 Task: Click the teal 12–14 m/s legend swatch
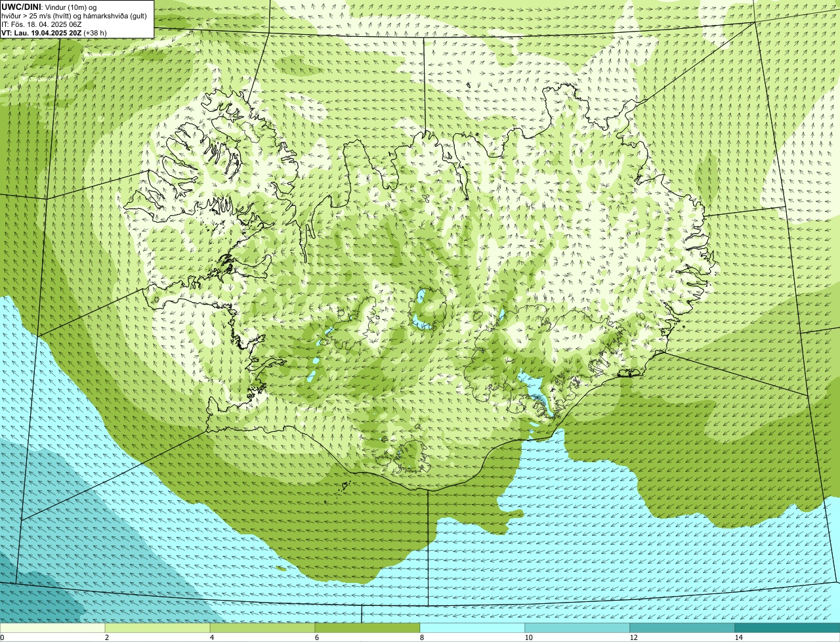click(x=682, y=628)
